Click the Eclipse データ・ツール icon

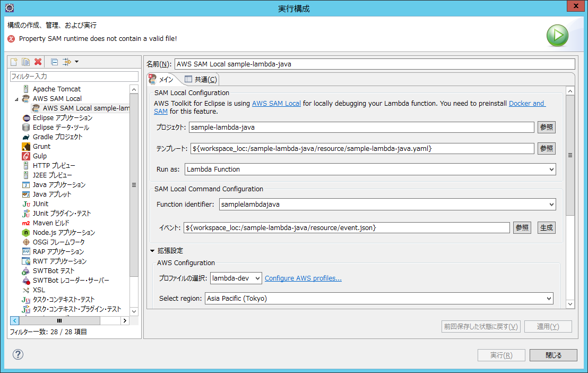(26, 128)
